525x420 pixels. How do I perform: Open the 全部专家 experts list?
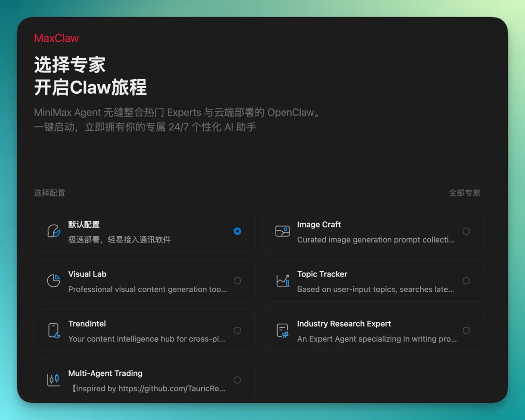coord(465,192)
